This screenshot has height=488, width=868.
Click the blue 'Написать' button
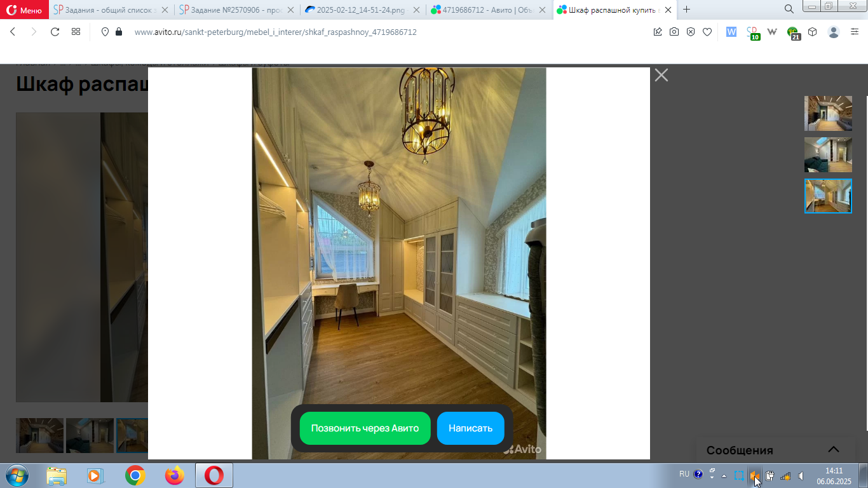click(x=470, y=428)
